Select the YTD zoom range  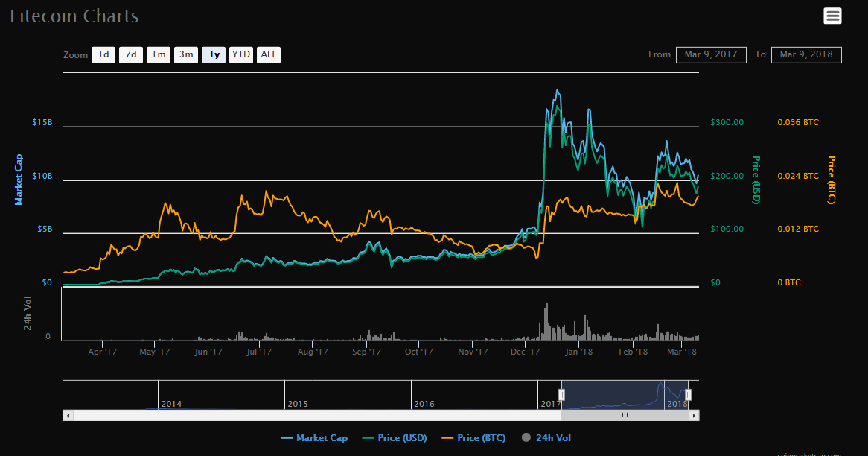[x=240, y=54]
